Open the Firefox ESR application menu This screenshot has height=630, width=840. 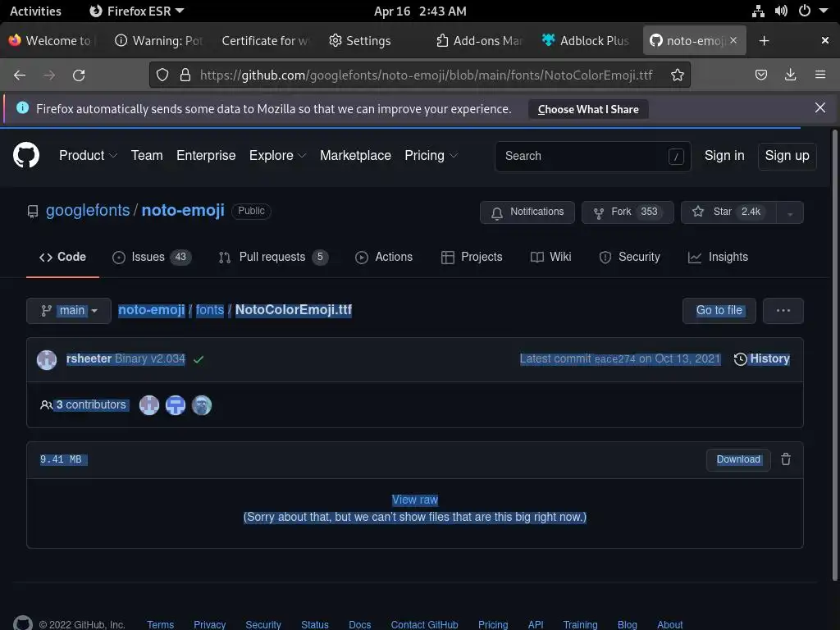click(137, 11)
